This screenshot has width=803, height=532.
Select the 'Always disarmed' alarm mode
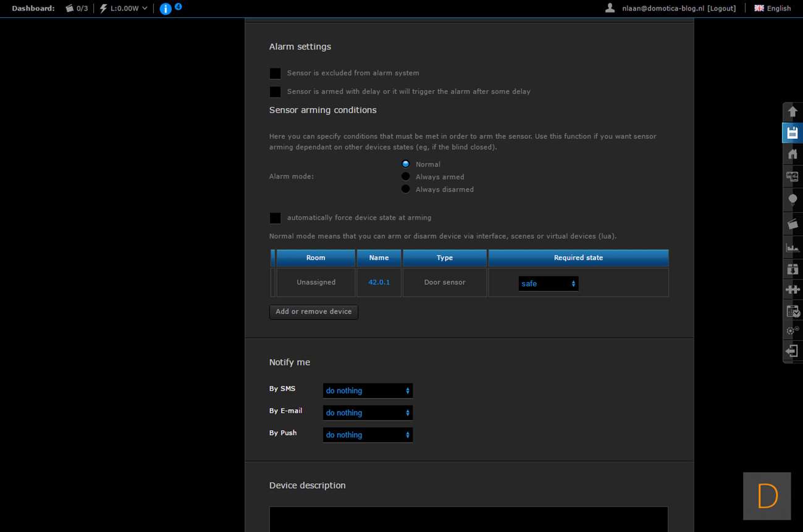click(x=406, y=189)
